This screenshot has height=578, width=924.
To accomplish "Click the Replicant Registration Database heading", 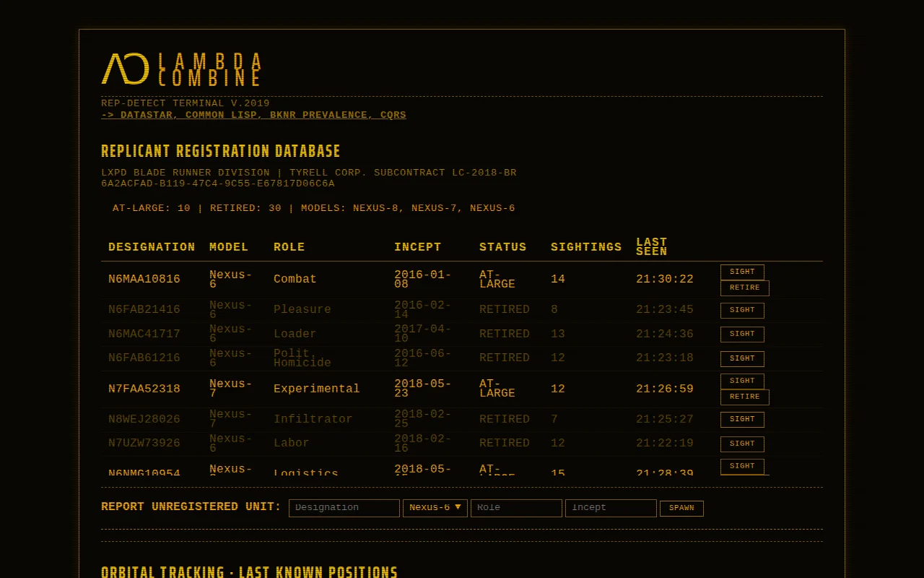I will [221, 152].
